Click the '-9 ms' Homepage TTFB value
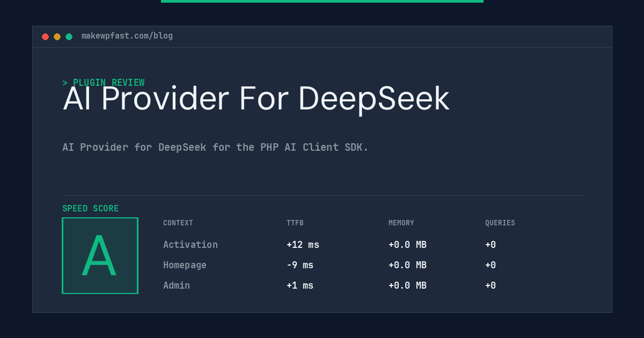Viewport: 644px width, 338px height. click(x=300, y=265)
